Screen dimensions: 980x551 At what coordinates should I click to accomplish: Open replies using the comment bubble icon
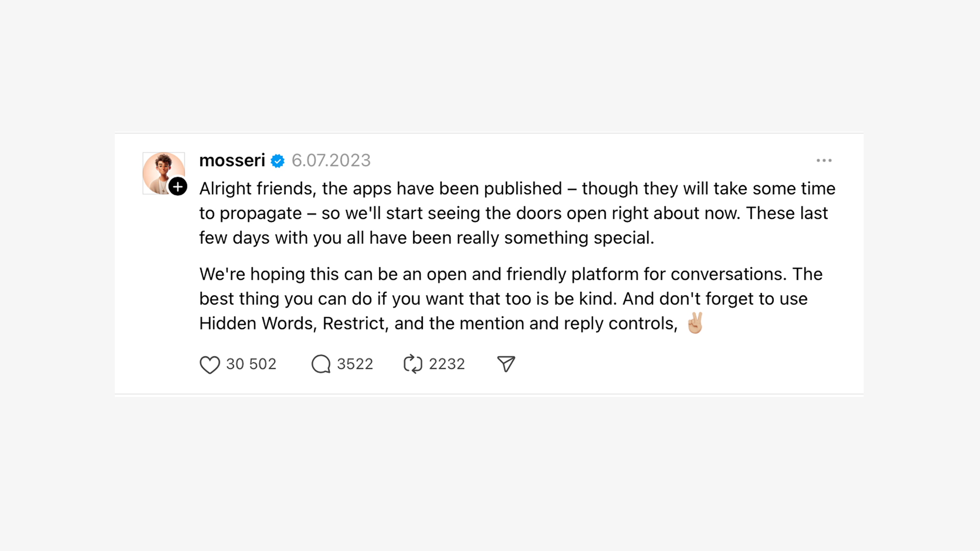pyautogui.click(x=321, y=364)
